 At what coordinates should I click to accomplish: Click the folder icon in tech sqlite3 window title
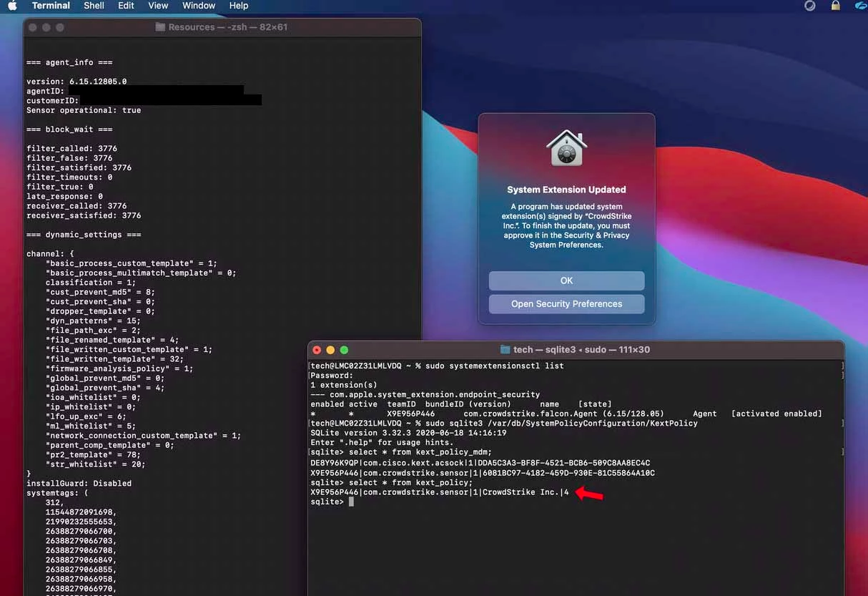pyautogui.click(x=505, y=350)
